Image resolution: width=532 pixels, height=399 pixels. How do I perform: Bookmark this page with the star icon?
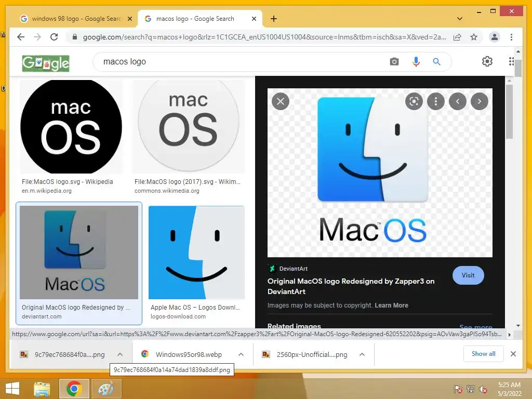[474, 37]
